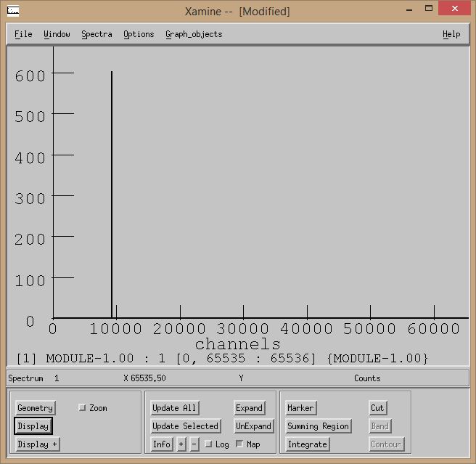Screen dimensions: 476x464
Task: Click the Geometry button
Action: pos(35,408)
